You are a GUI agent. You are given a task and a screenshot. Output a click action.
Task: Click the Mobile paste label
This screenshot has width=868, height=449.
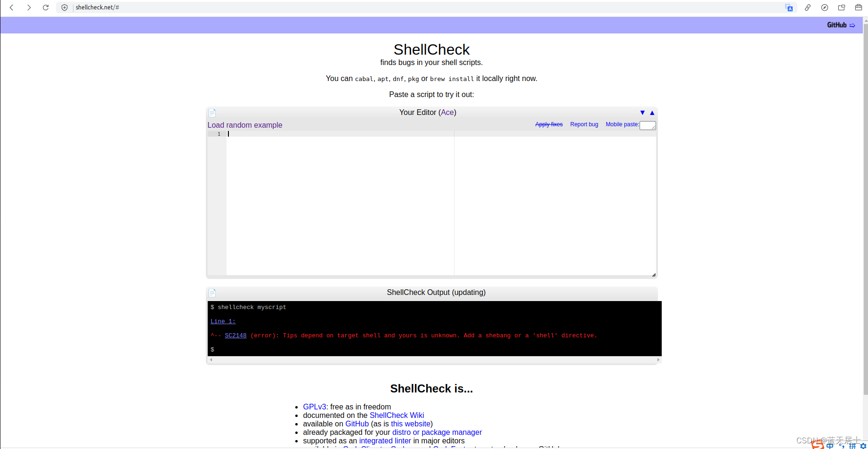pyautogui.click(x=622, y=124)
